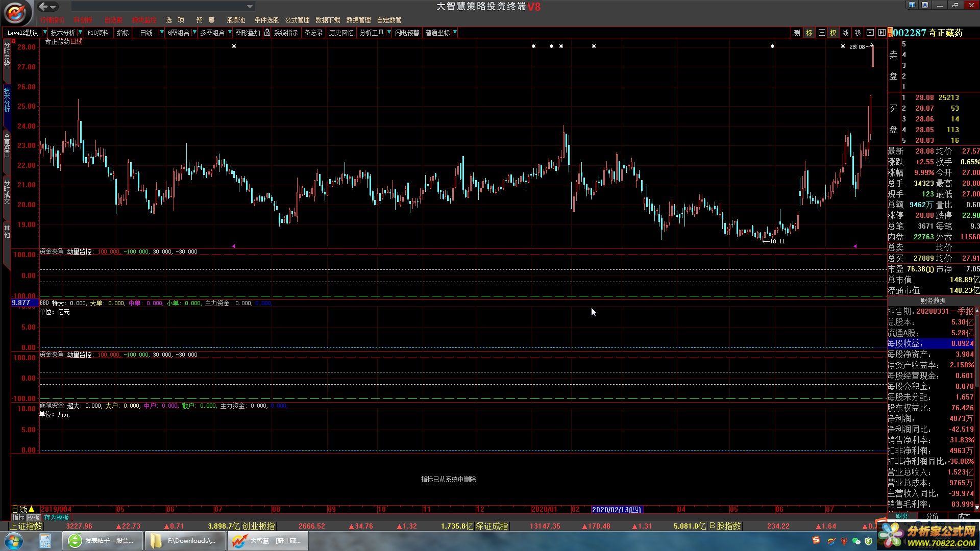Toggle the 线 line-drawing button
The height and width of the screenshot is (551, 980).
click(x=845, y=33)
